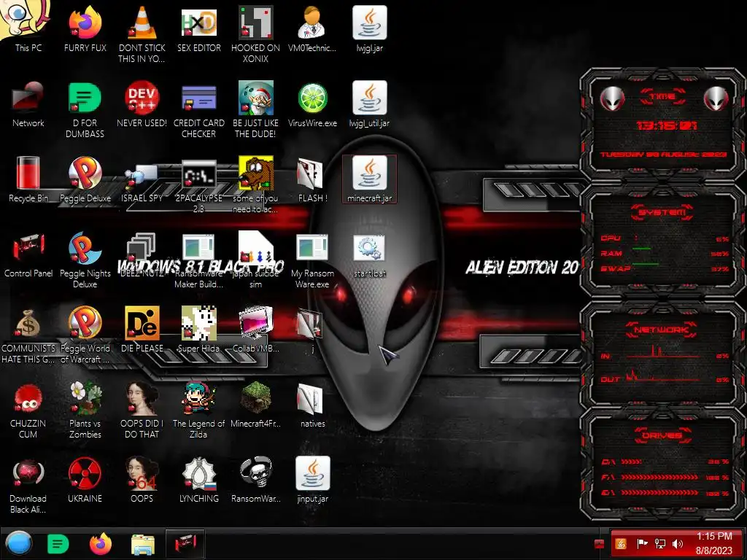747x560 pixels.
Task: Select the FURRY FUX Firefox shortcut
Action: pyautogui.click(x=85, y=28)
